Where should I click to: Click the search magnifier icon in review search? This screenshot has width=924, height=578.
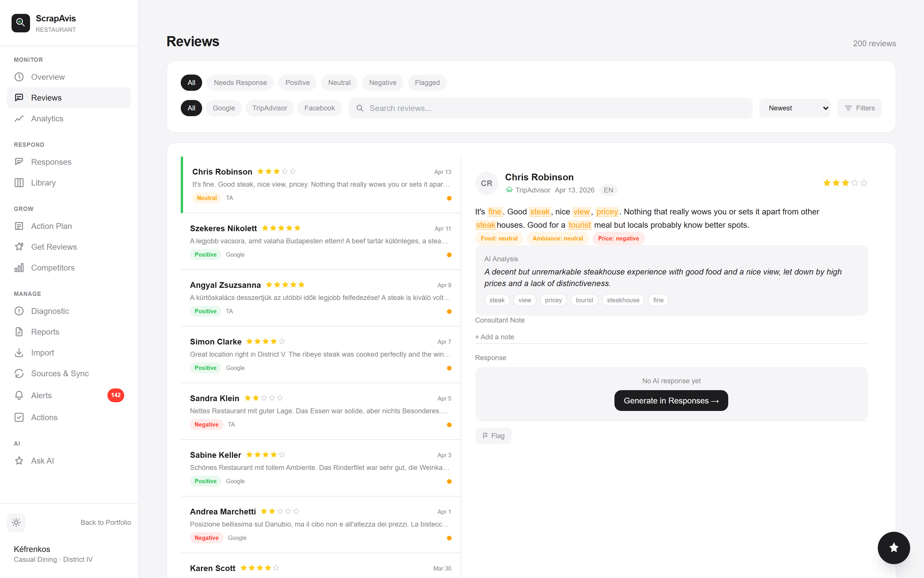point(360,108)
